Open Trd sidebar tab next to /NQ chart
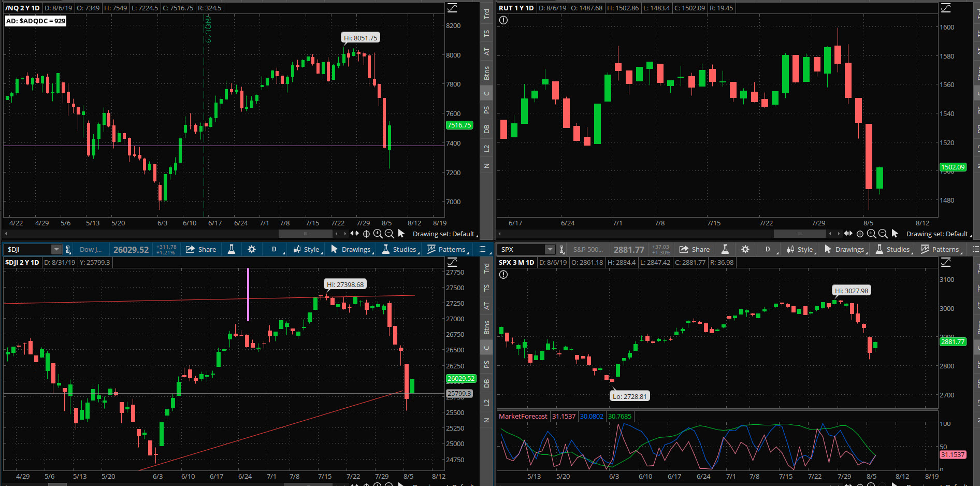This screenshot has height=486, width=980. click(x=486, y=14)
